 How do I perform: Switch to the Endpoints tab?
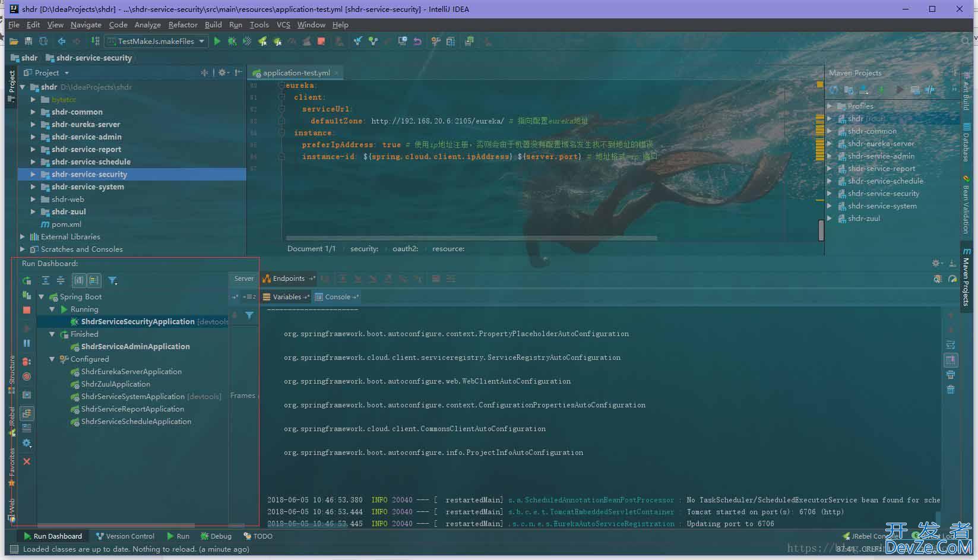point(289,279)
